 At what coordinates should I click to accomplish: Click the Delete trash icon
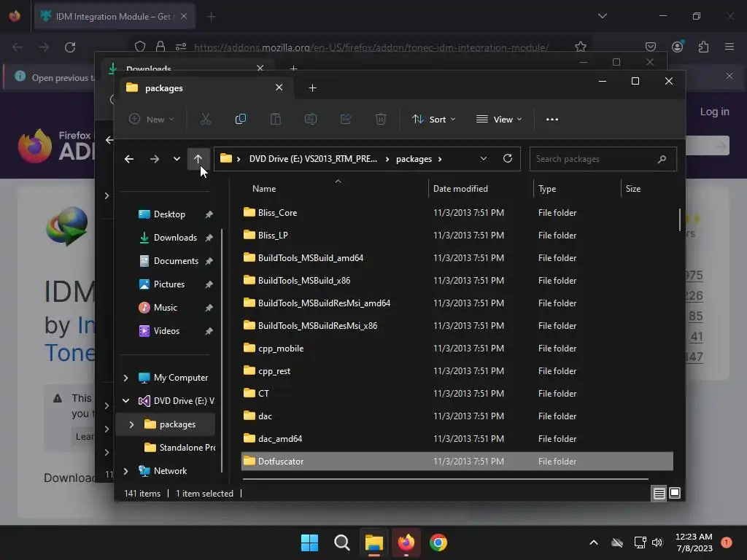[380, 119]
